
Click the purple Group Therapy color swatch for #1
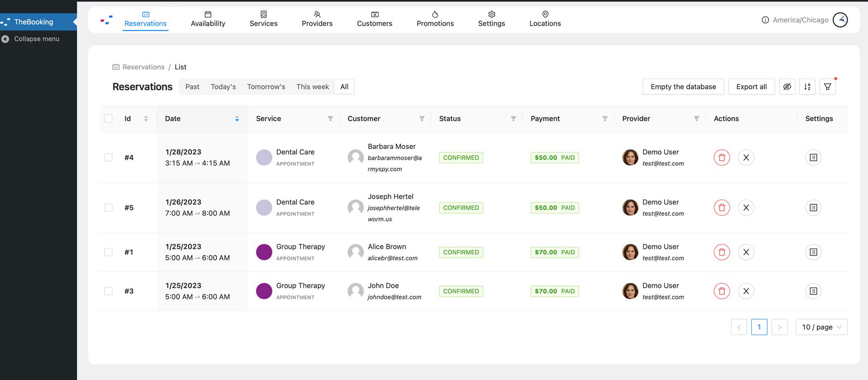(x=264, y=252)
